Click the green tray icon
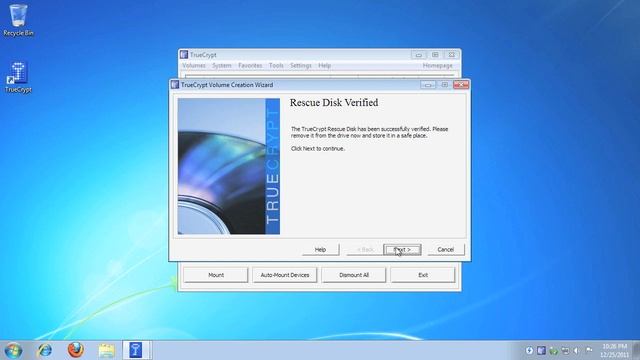 tap(553, 350)
